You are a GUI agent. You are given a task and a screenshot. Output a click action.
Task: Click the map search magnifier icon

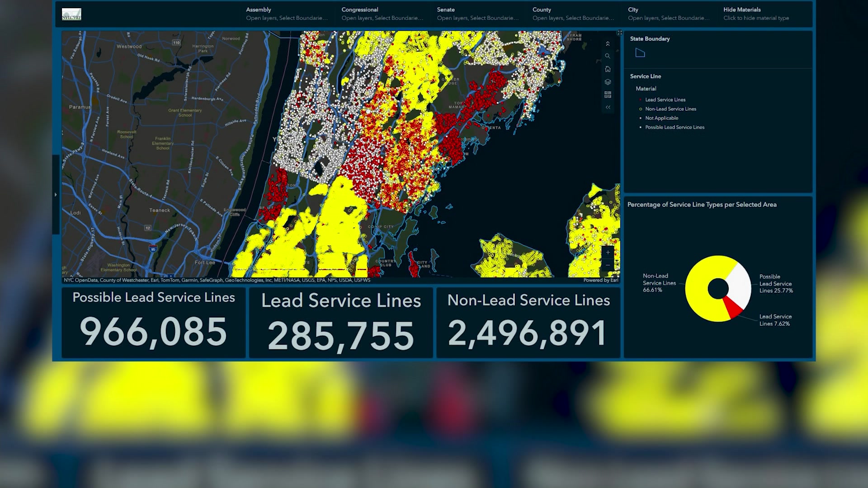click(x=608, y=56)
